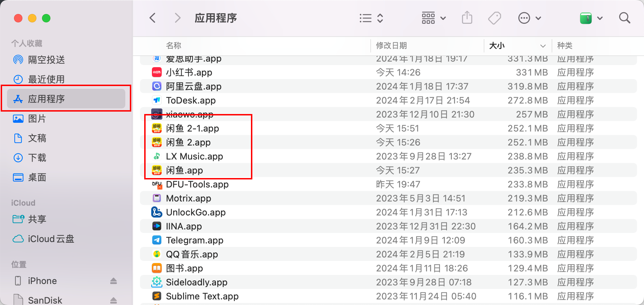The image size is (644, 305).
Task: Select Sublime Text.app row
Action: pos(388,296)
